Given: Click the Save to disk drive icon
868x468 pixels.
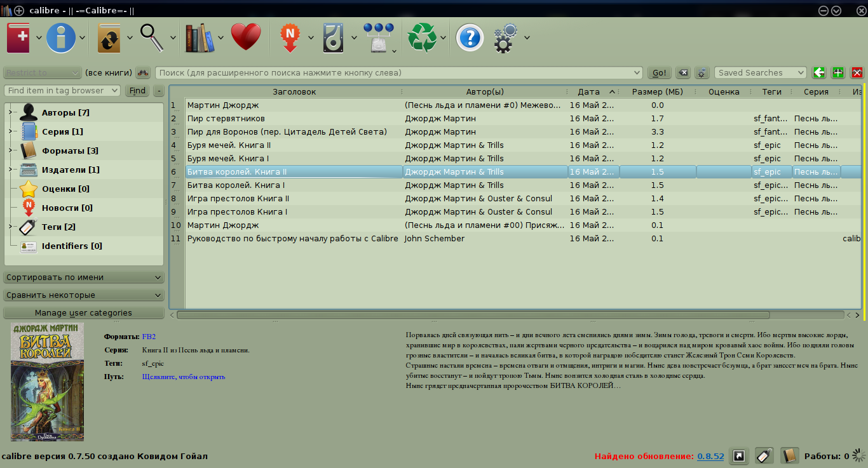Looking at the screenshot, I should coord(333,37).
